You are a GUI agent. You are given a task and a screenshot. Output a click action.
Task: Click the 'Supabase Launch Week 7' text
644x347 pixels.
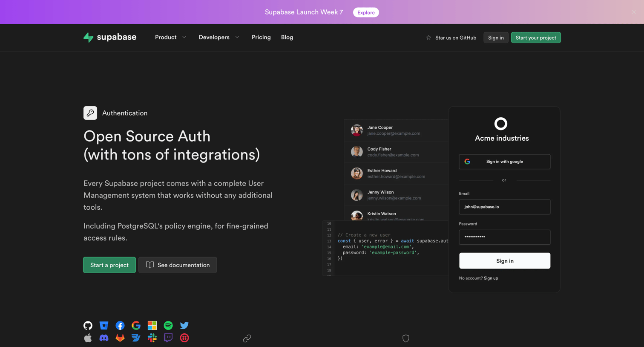[x=304, y=12]
